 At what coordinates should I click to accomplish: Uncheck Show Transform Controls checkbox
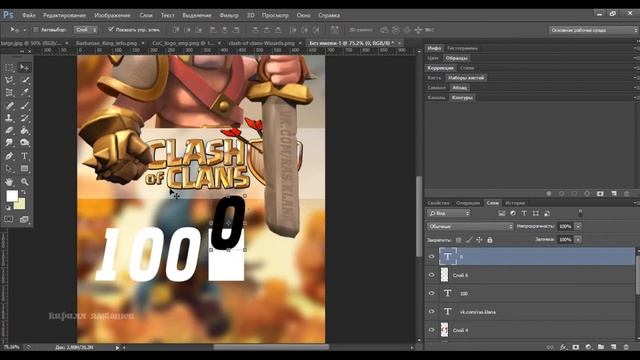click(111, 29)
